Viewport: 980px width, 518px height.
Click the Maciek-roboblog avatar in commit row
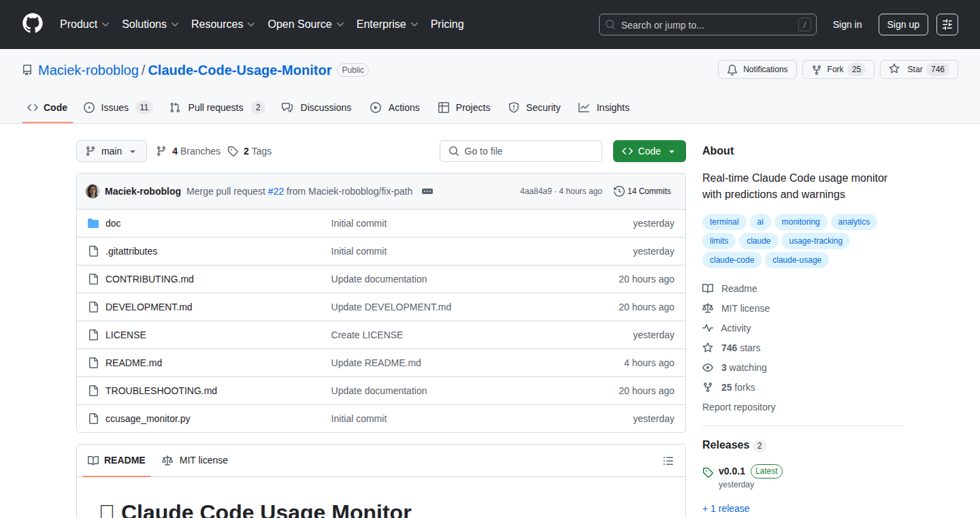pyautogui.click(x=92, y=191)
